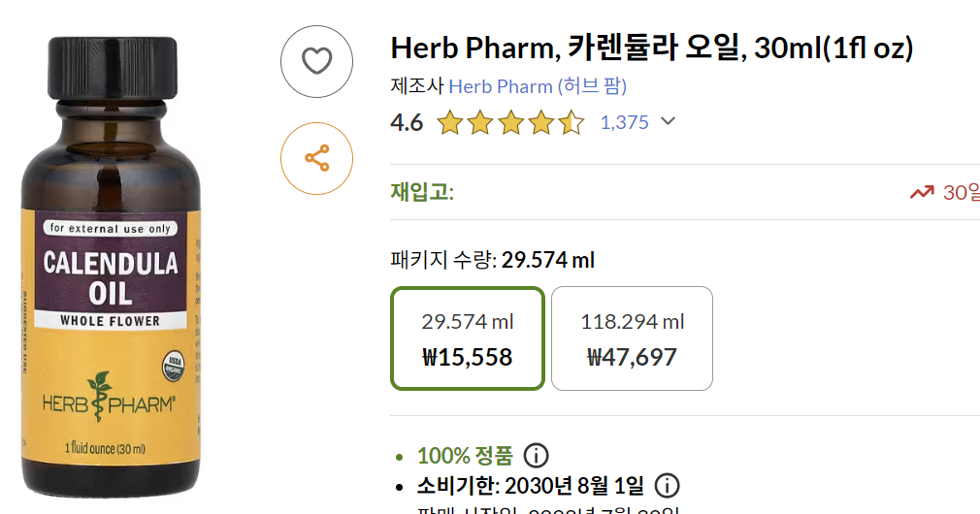Select the 118.294 ml ₩47,697 option
This screenshot has height=514, width=980.
coord(632,338)
